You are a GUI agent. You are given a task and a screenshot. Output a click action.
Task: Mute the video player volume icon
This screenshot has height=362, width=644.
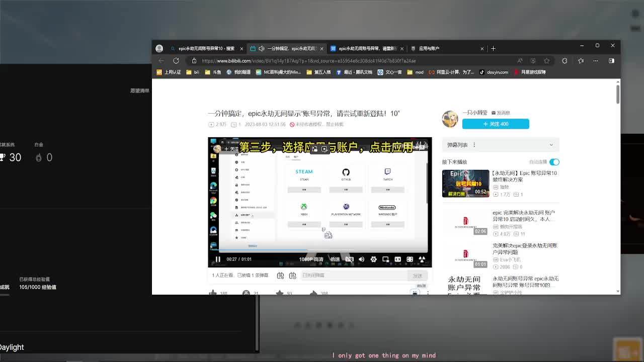[361, 259]
